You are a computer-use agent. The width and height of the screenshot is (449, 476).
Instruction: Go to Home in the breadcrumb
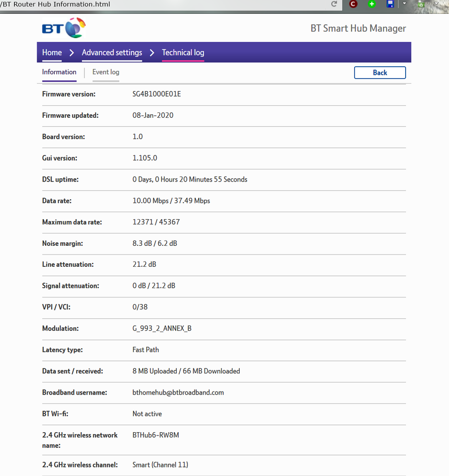click(52, 52)
